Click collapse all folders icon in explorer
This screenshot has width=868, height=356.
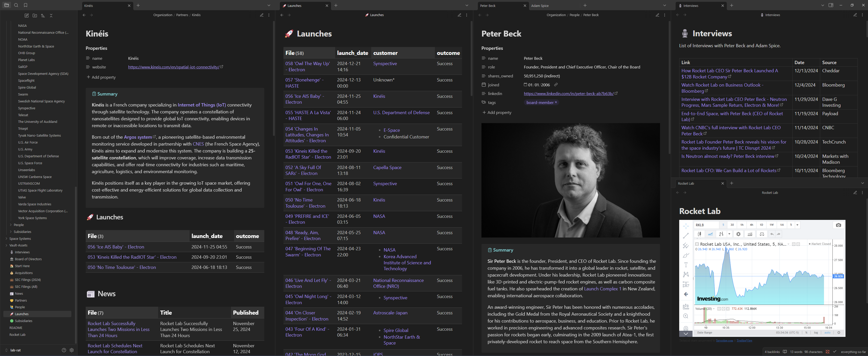click(x=51, y=16)
